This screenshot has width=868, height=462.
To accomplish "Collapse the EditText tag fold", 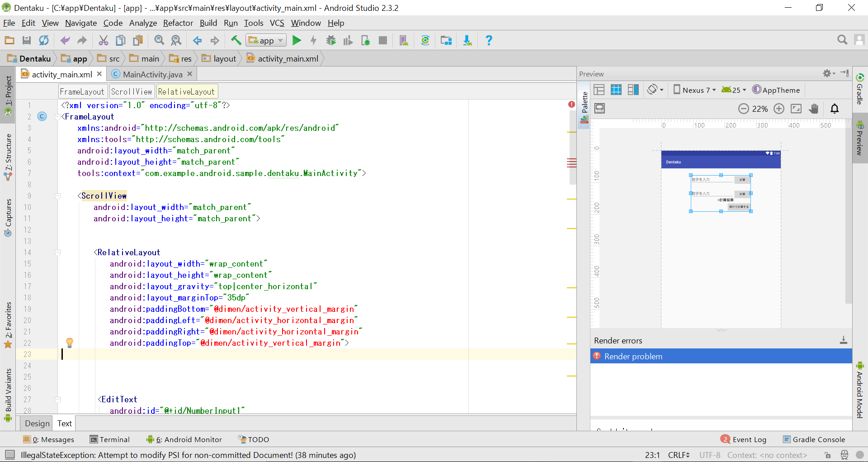I will 57,400.
